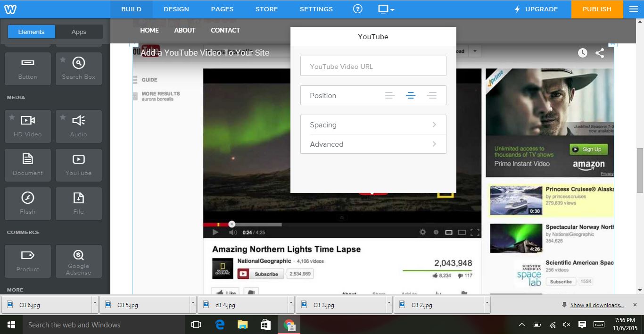Click the video progress bar handle

click(231, 225)
